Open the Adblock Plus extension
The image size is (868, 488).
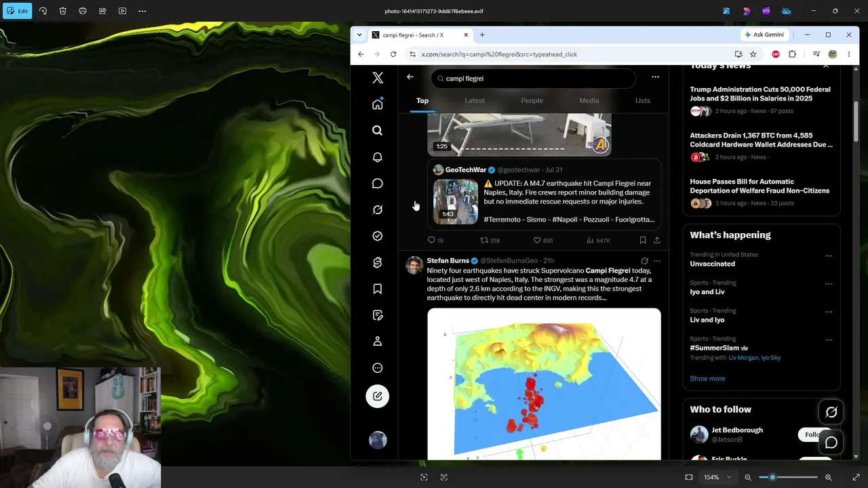pos(776,54)
